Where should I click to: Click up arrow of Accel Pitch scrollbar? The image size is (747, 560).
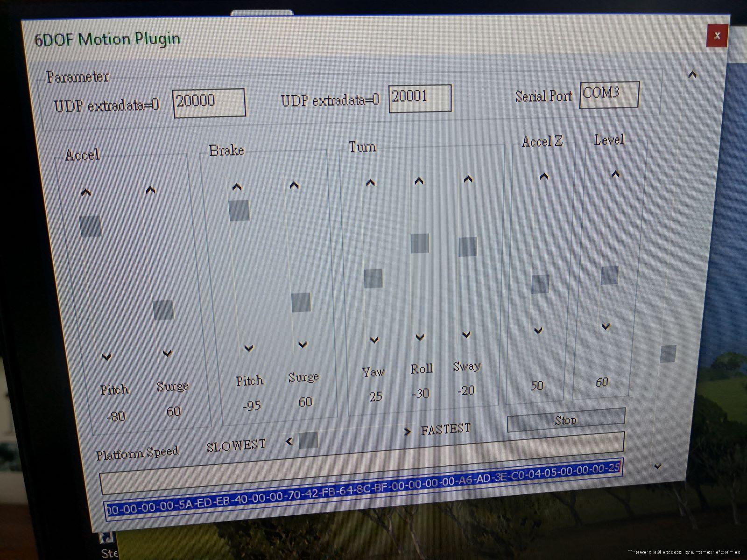pyautogui.click(x=86, y=192)
